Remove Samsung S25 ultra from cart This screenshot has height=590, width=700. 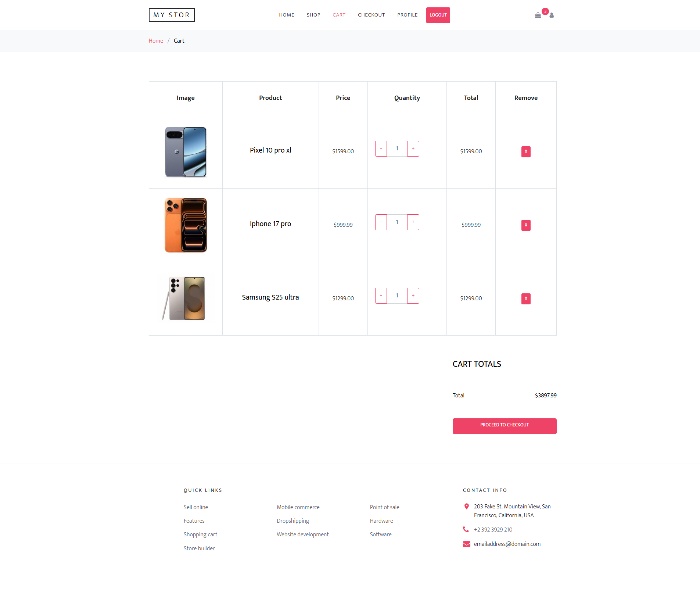525,298
